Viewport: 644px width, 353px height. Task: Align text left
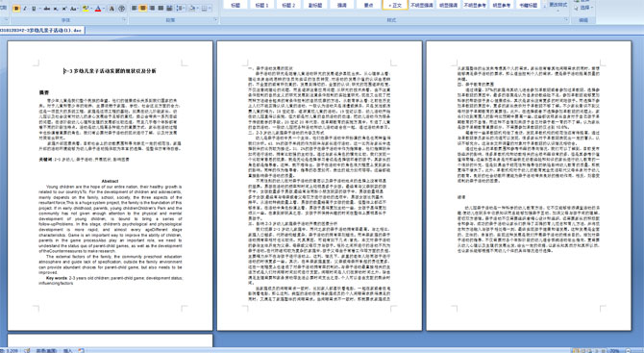134,8
